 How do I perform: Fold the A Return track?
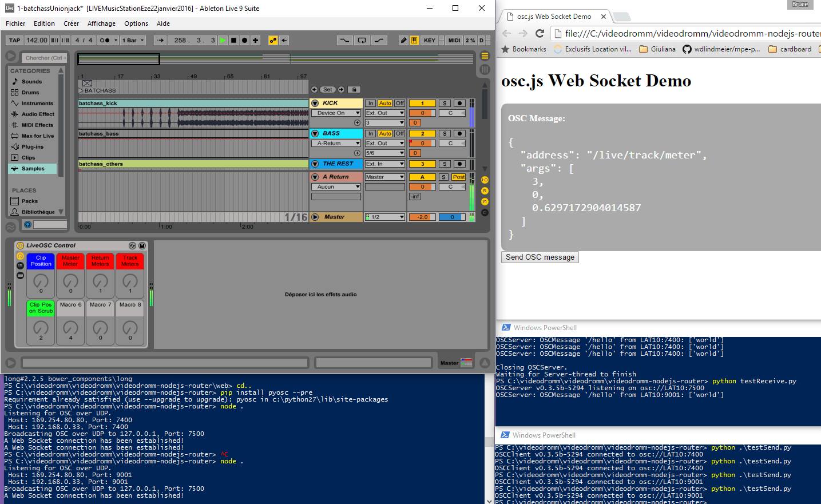click(315, 177)
